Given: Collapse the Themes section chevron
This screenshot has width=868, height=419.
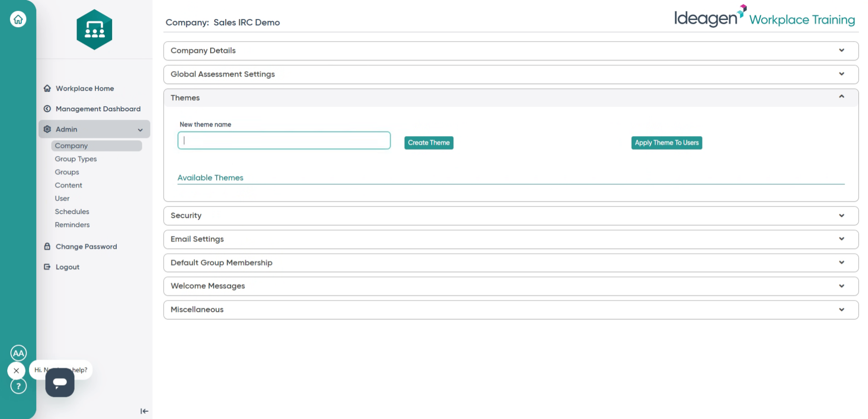Looking at the screenshot, I should (841, 96).
